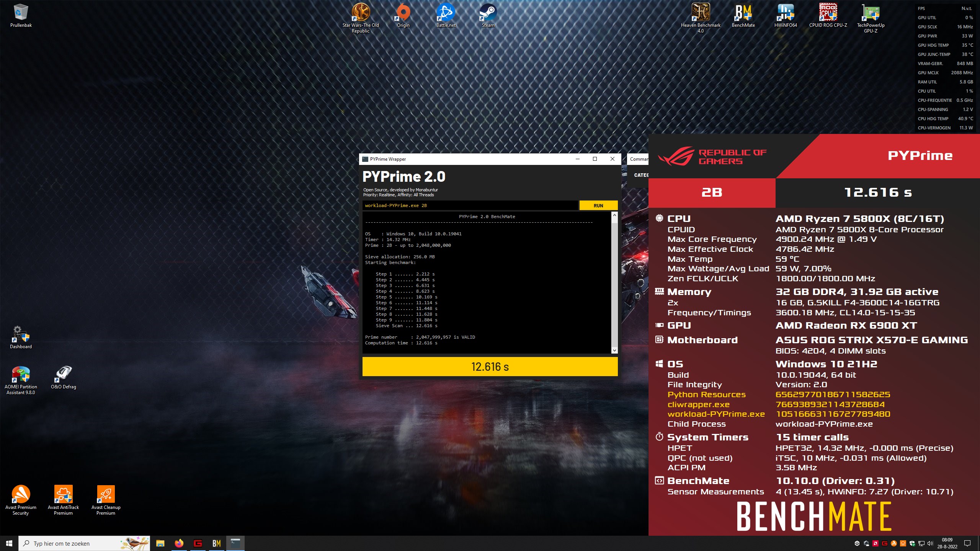Click the yellow 12.616 s result bar

coord(490,367)
